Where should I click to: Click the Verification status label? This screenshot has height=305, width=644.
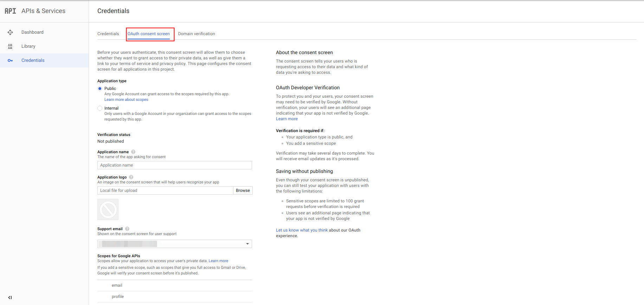pyautogui.click(x=114, y=135)
